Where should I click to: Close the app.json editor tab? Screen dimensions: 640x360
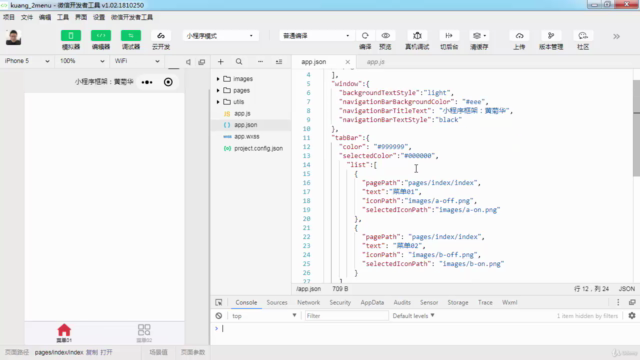(347, 62)
